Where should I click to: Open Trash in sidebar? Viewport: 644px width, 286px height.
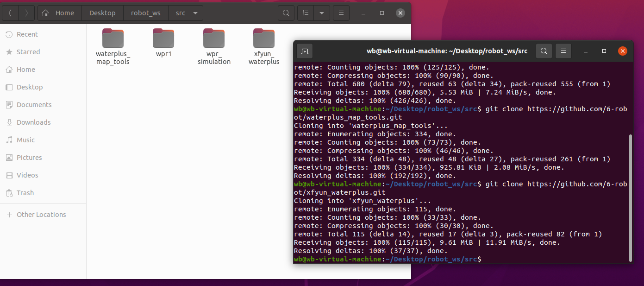click(x=43, y=193)
